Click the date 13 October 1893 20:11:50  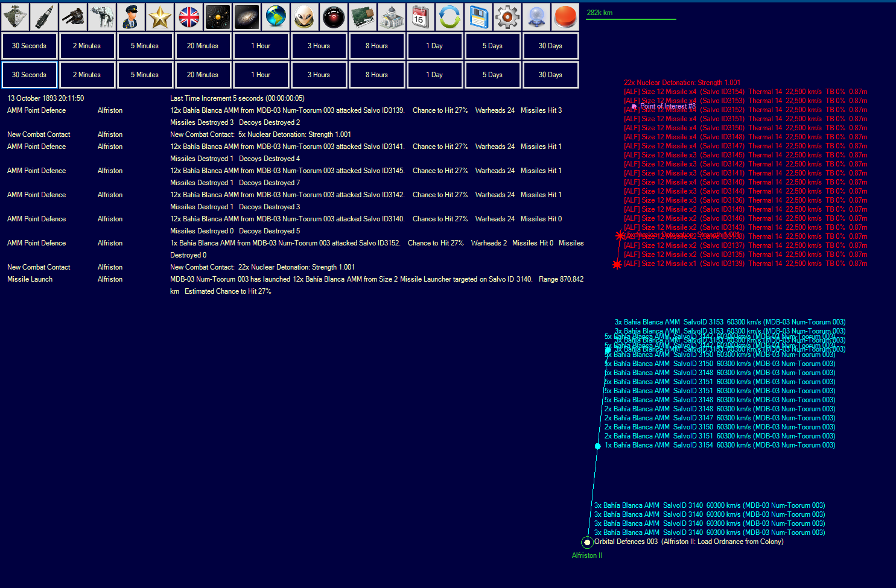[46, 98]
